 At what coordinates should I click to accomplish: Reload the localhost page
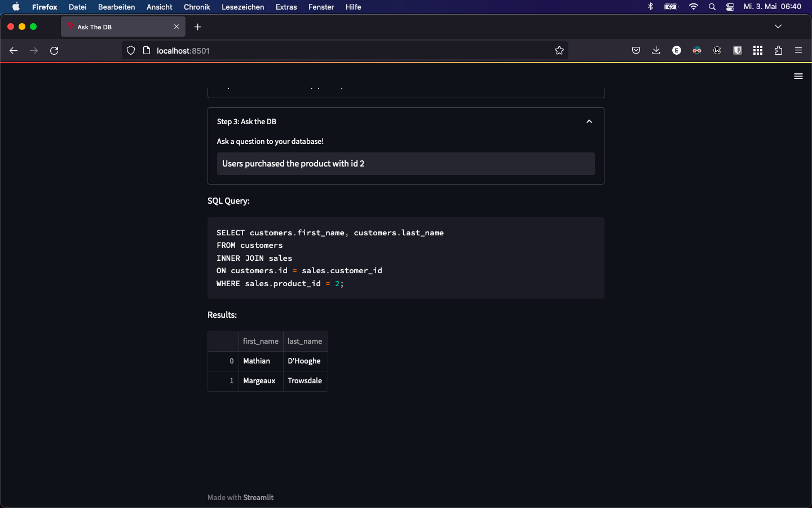[x=54, y=51]
